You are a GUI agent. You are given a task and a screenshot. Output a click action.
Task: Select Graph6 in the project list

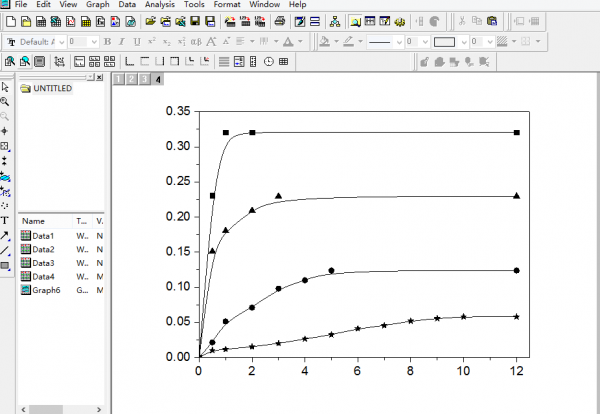41,290
